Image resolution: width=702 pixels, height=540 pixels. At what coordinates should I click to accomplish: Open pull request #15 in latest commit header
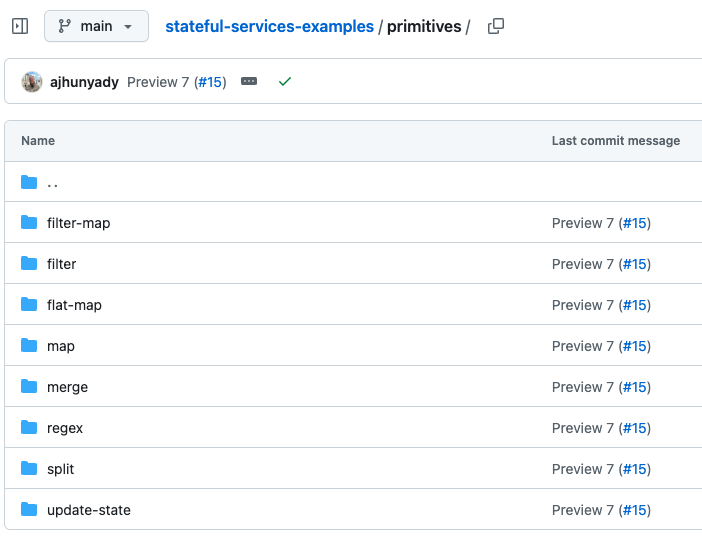[210, 82]
